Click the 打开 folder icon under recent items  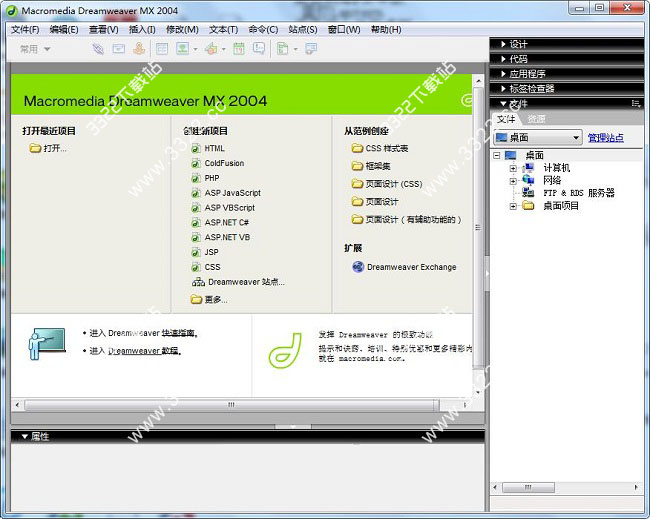(35, 148)
